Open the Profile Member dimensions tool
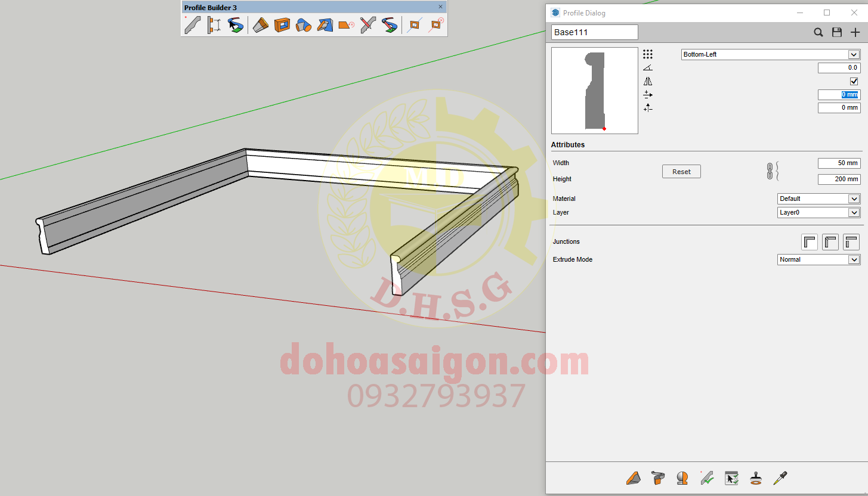Image resolution: width=868 pixels, height=496 pixels. coord(214,24)
